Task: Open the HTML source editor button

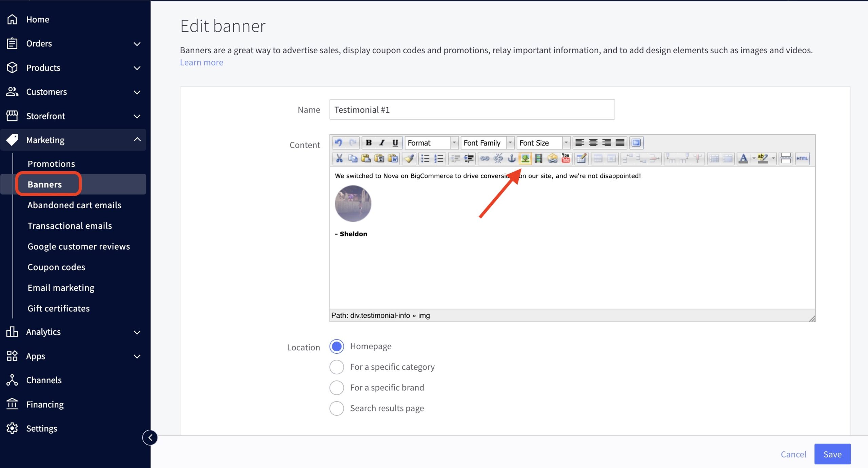Action: [x=802, y=158]
